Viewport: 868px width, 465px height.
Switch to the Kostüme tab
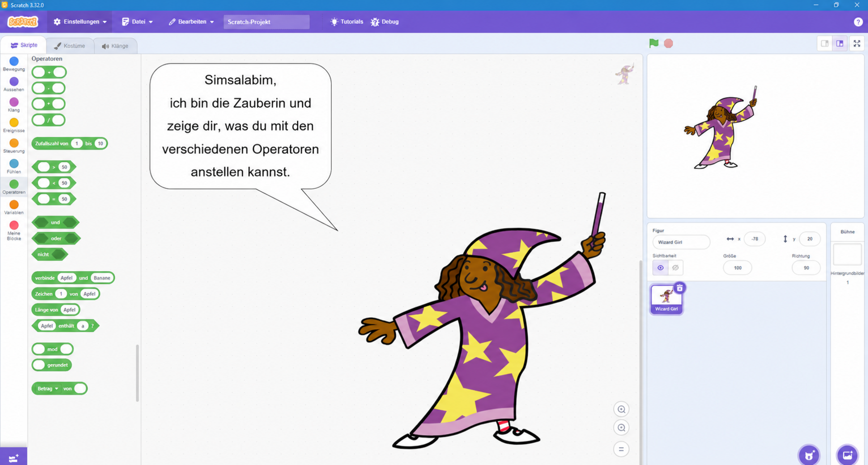point(70,46)
